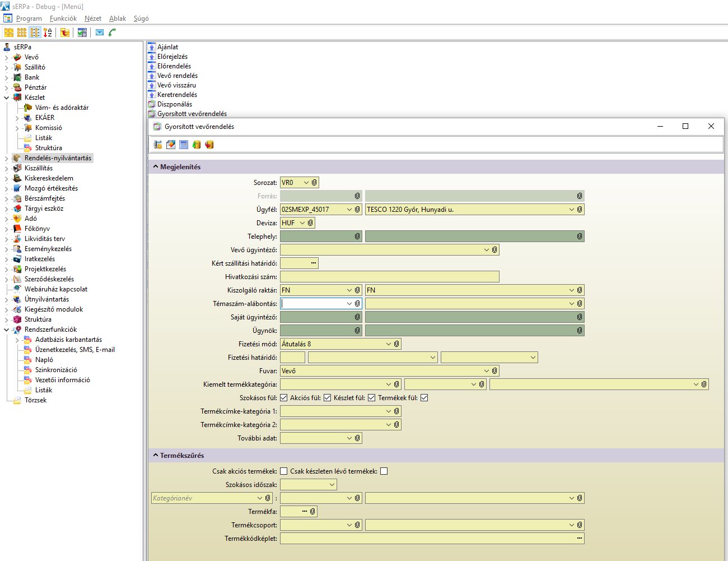Click the envelope mail icon in toolbar

[x=100, y=33]
